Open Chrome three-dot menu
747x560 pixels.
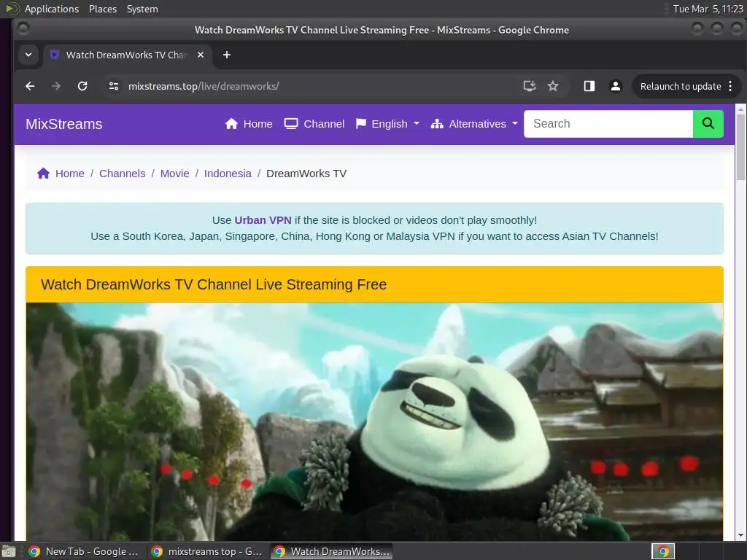[730, 86]
